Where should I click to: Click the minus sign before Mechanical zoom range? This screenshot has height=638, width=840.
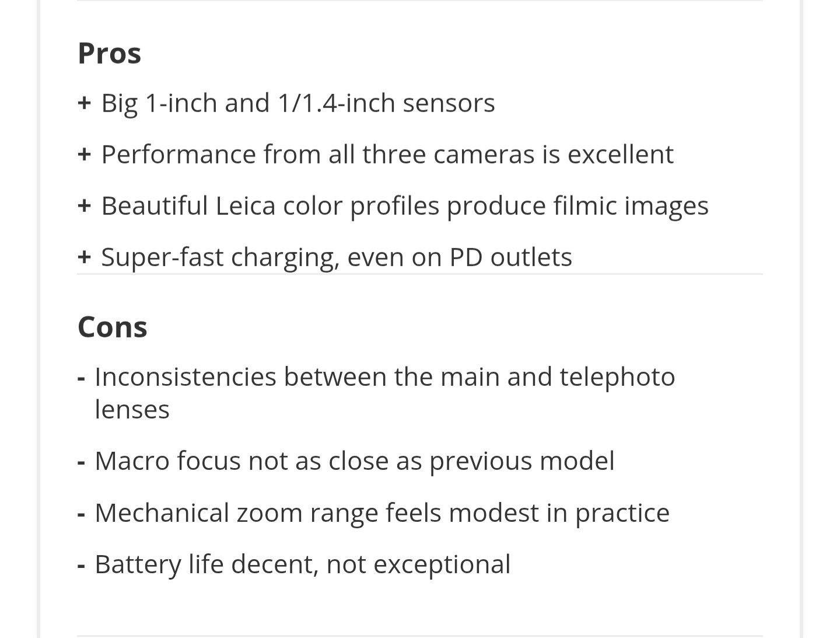click(82, 514)
